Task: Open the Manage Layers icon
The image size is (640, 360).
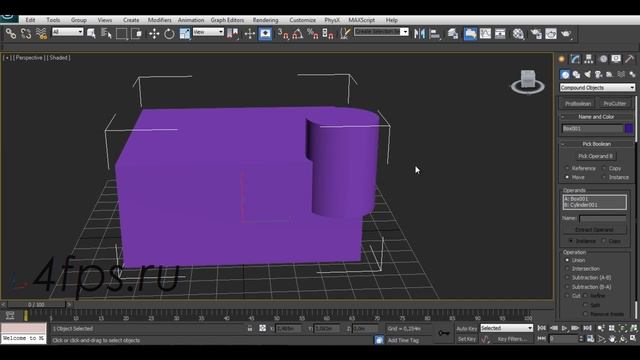Action: pyautogui.click(x=453, y=33)
